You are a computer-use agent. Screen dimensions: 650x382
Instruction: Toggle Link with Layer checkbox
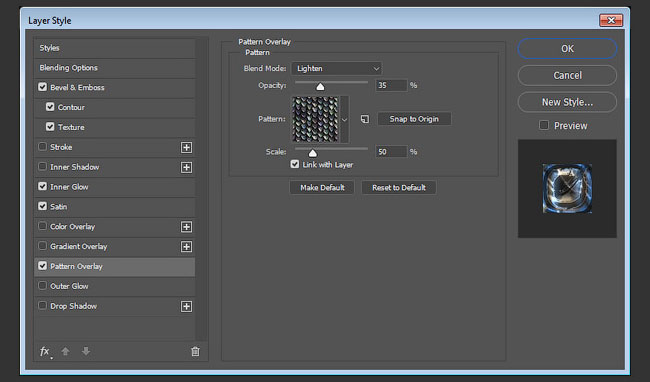295,164
